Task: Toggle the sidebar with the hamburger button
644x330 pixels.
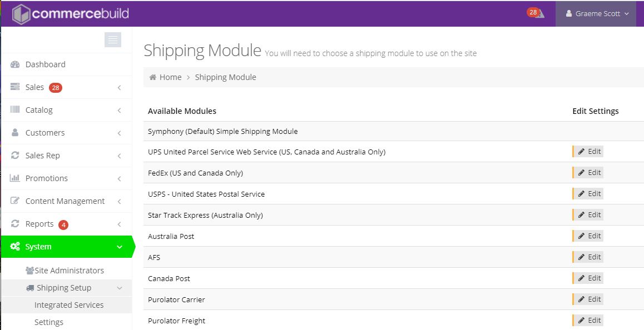Action: coord(113,39)
